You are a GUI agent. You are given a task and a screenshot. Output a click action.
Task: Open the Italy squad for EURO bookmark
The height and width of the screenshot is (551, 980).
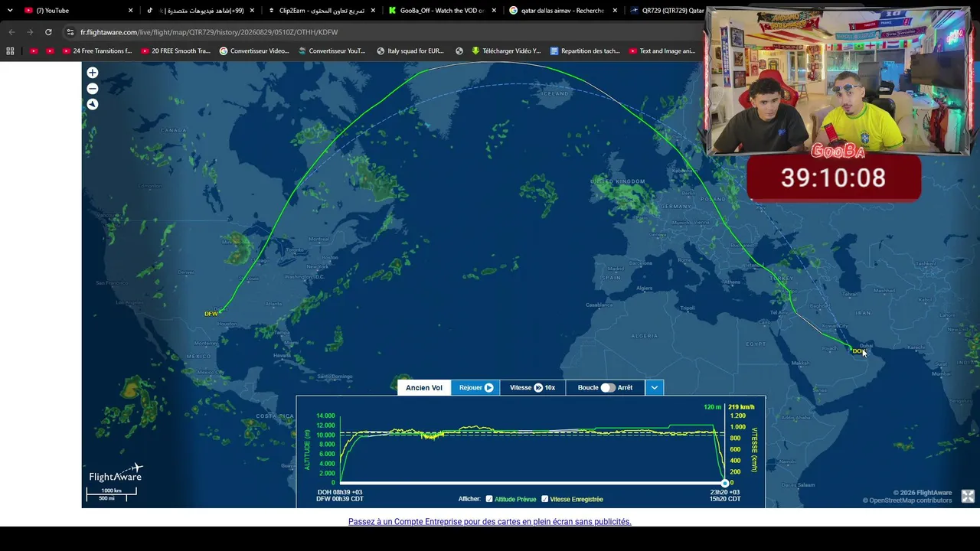point(410,51)
